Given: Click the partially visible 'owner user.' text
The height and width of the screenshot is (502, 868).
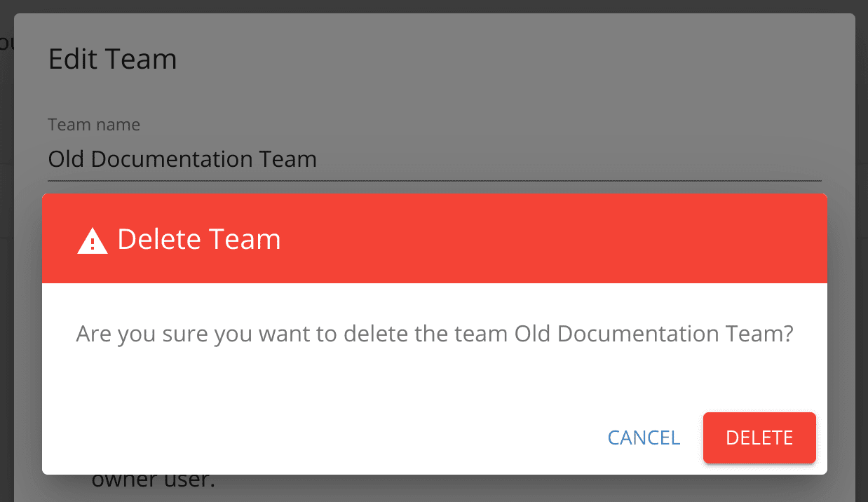Looking at the screenshot, I should click(153, 481).
